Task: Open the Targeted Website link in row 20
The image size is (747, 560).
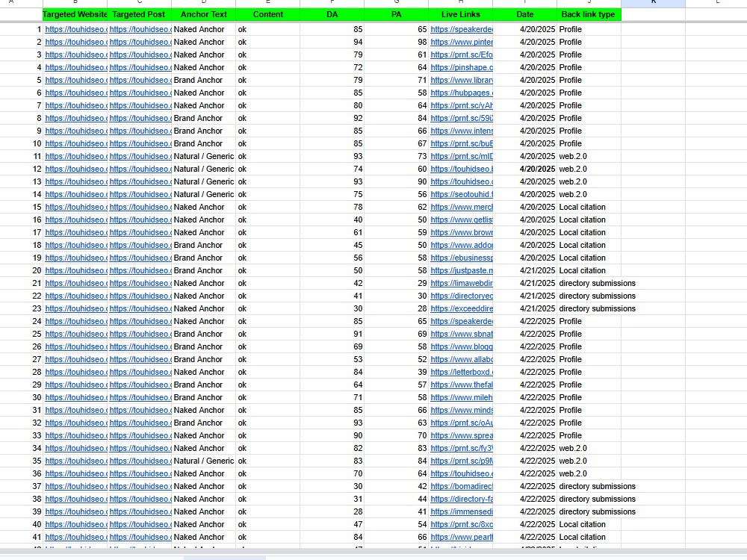Action: pyautogui.click(x=76, y=270)
